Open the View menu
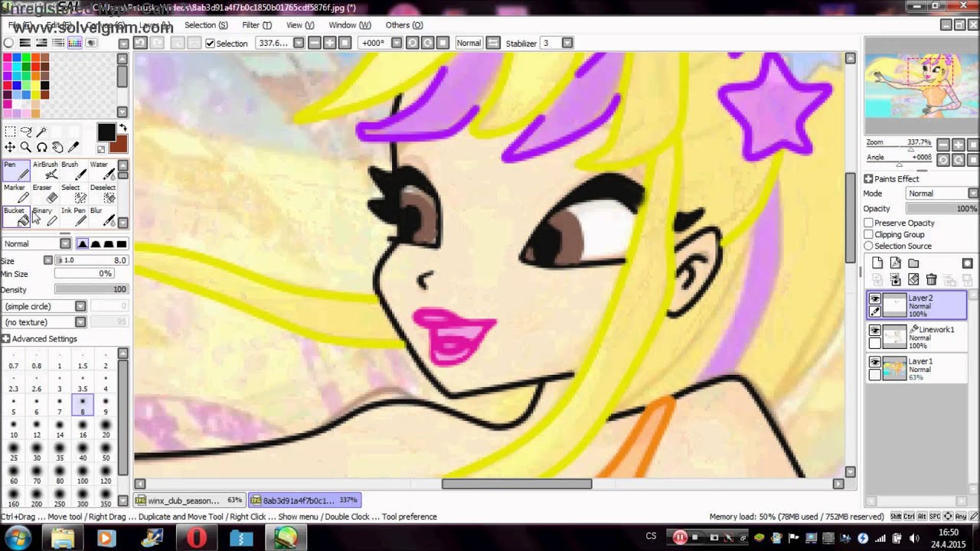Image resolution: width=980 pixels, height=551 pixels. pos(300,25)
